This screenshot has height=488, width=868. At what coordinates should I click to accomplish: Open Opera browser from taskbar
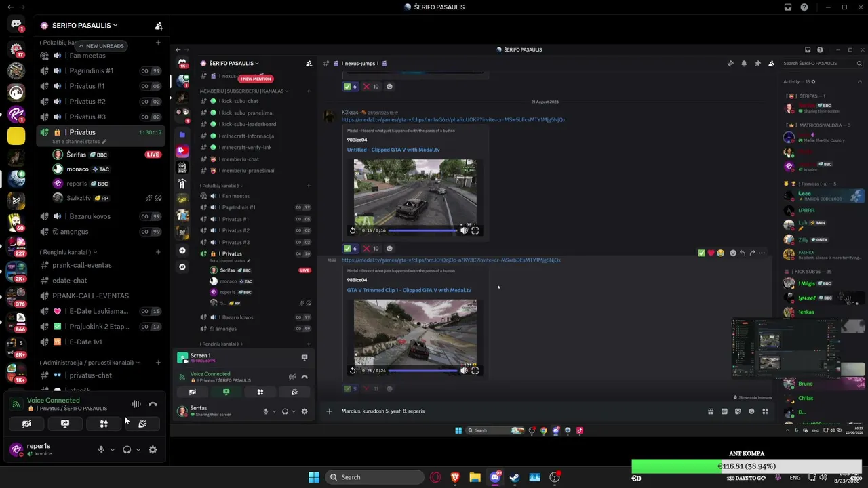click(x=435, y=477)
